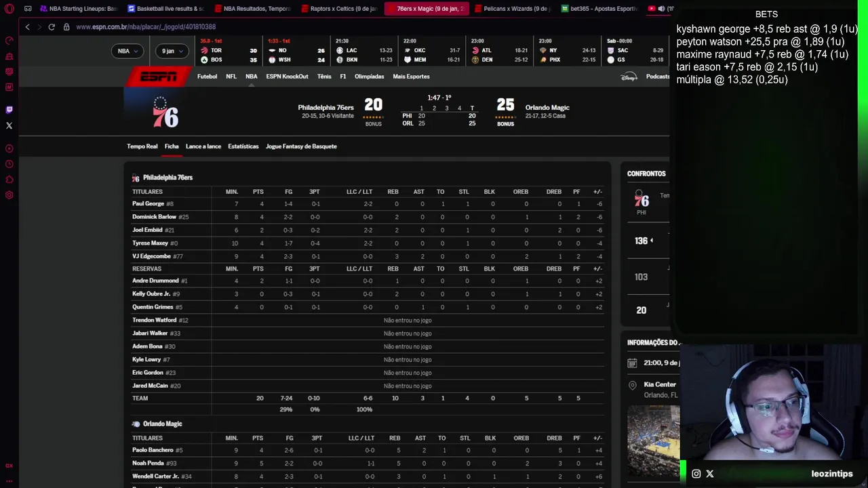Click the ESPN logo
Viewport: 868px width, 488px height.
(157, 77)
